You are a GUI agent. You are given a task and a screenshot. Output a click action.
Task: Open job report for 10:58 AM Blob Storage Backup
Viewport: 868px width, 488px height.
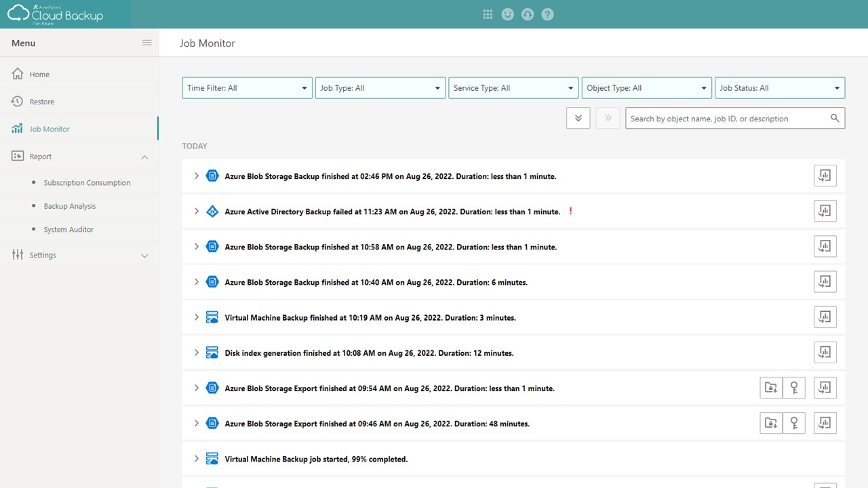click(825, 246)
